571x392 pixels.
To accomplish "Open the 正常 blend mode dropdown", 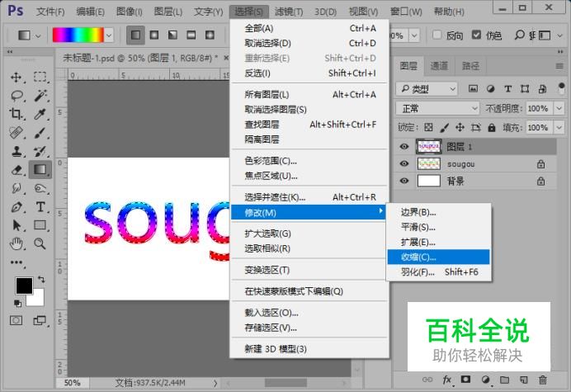I will pos(437,108).
